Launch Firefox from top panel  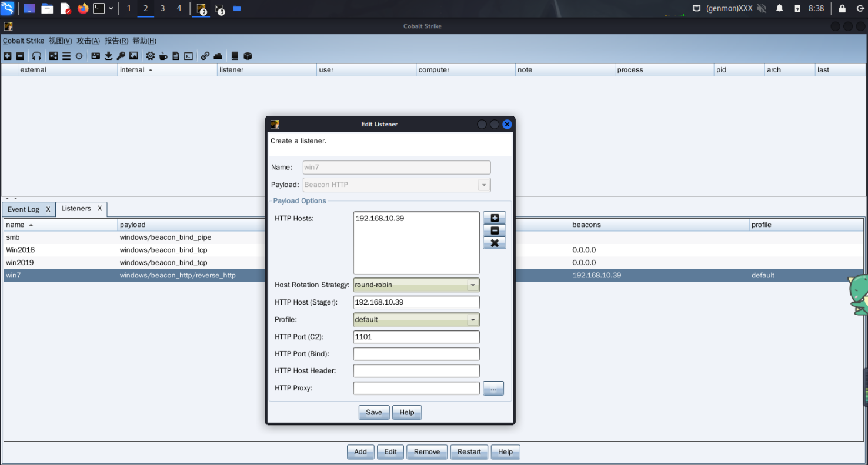click(x=83, y=8)
